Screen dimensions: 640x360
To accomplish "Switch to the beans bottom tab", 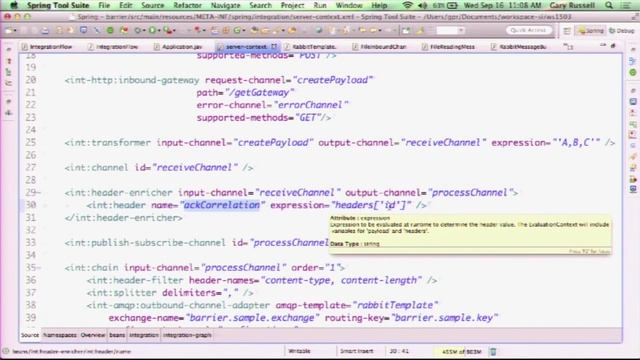I will click(117, 335).
